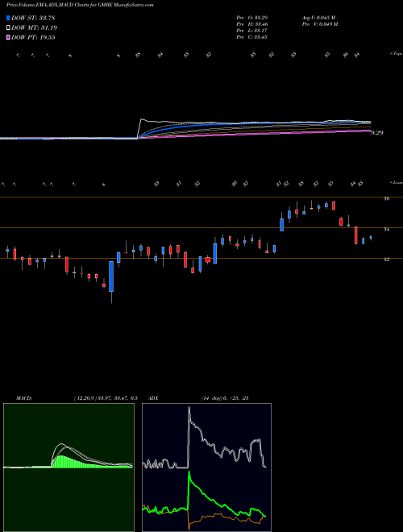Viewport: 403px width, 532px height.
Task: Click the 'DOW ST: 33.78' legend label
Action: pos(33,18)
